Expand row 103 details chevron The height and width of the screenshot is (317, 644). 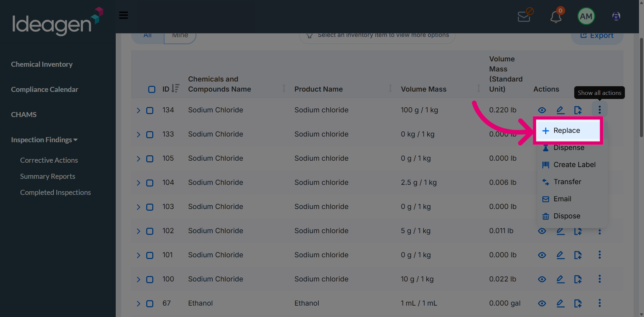pos(138,207)
